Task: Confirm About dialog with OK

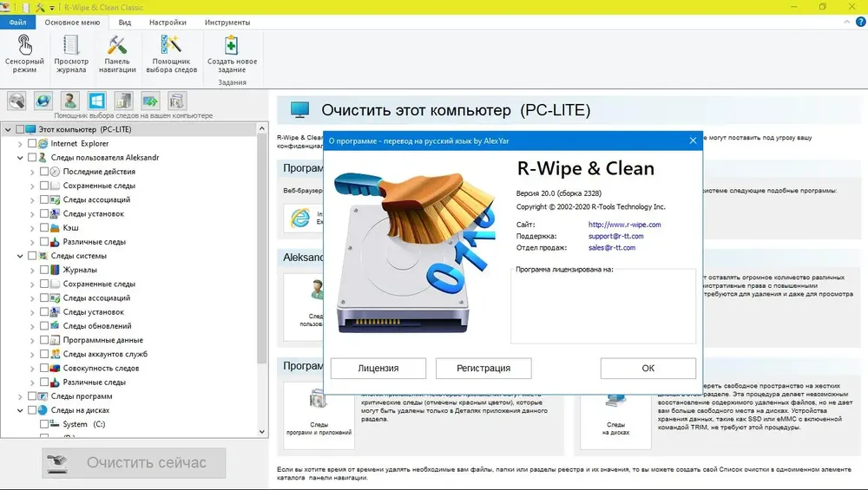Action: [648, 369]
